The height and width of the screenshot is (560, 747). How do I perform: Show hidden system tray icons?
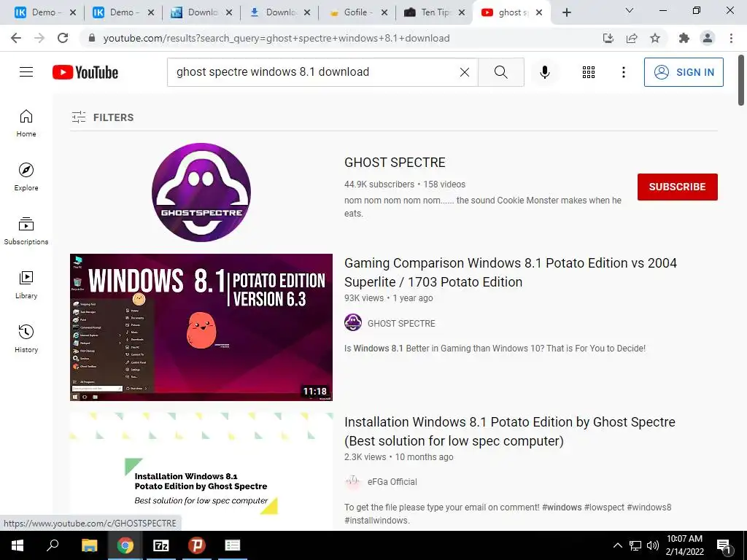[617, 545]
